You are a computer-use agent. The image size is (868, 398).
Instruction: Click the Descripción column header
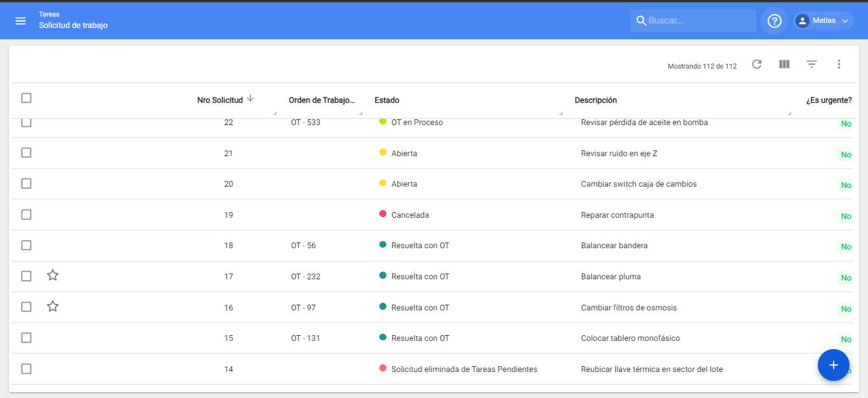click(x=595, y=100)
